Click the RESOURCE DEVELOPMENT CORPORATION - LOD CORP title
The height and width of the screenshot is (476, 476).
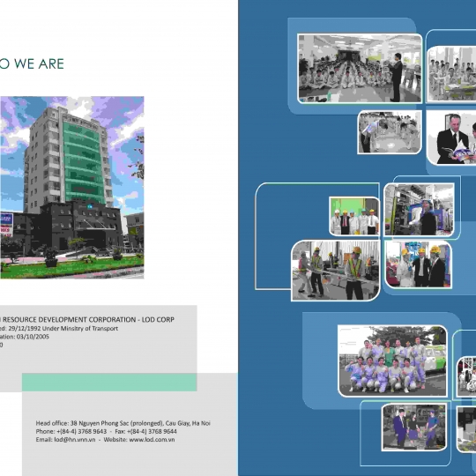tap(88, 319)
